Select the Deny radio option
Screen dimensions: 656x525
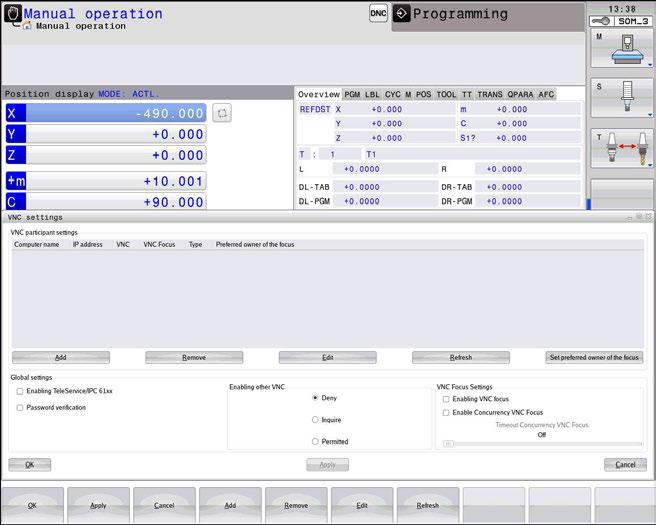click(315, 398)
